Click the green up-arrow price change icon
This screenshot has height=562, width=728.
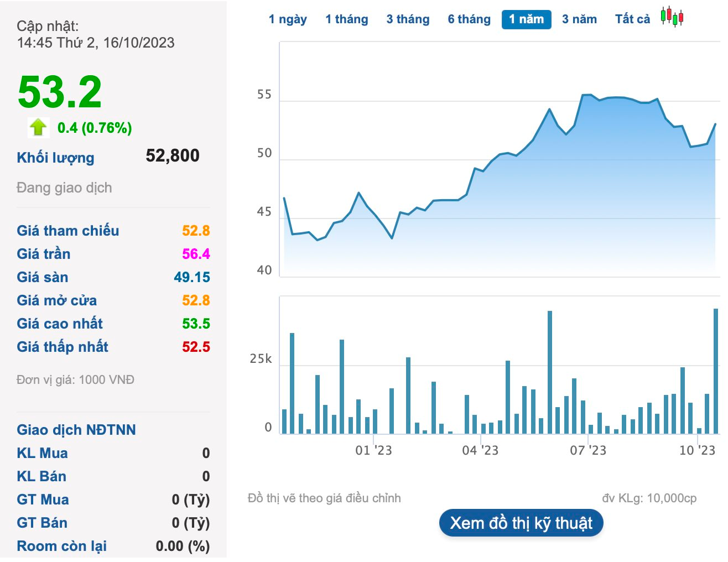click(x=38, y=127)
